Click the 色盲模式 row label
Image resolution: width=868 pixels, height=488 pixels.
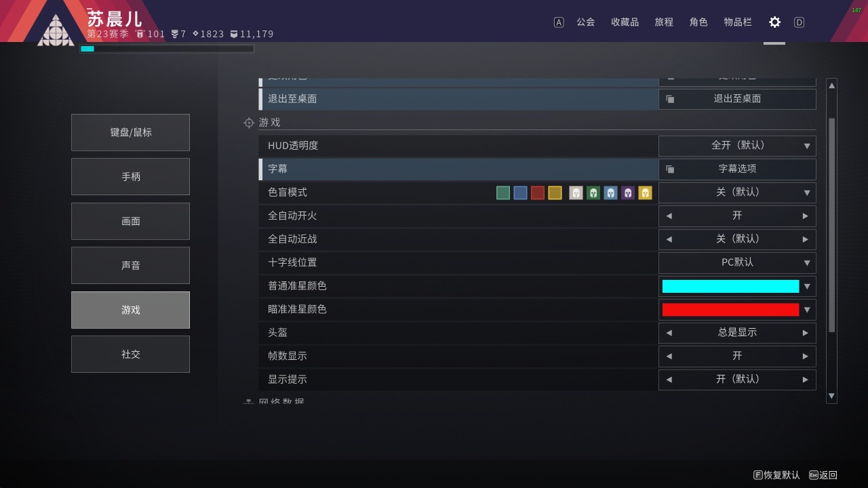coord(288,192)
